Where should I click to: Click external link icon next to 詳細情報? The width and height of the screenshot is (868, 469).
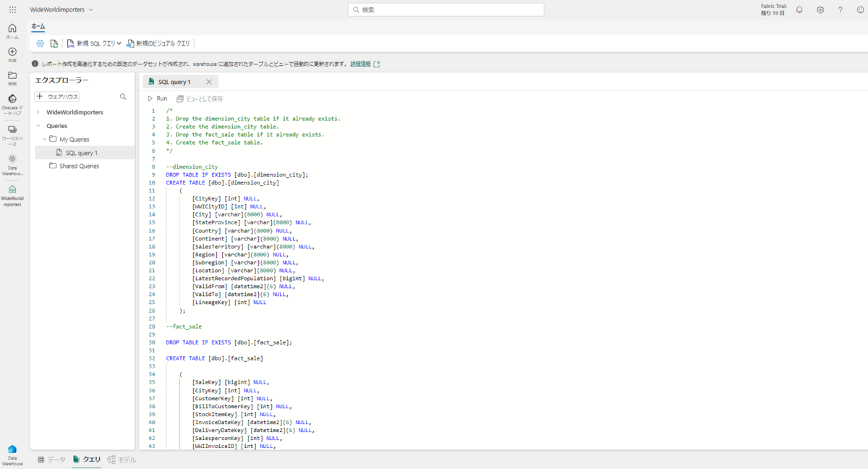pos(377,64)
